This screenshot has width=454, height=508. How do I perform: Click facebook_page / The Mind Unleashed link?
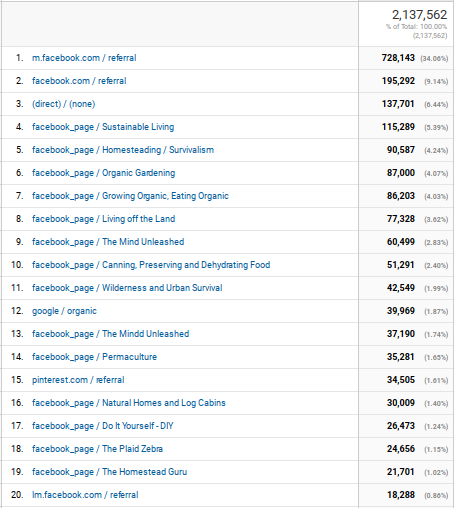click(108, 242)
